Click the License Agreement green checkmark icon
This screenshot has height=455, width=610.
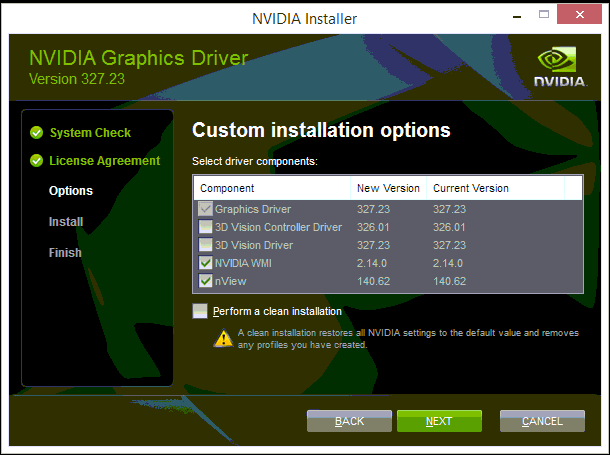pyautogui.click(x=37, y=160)
